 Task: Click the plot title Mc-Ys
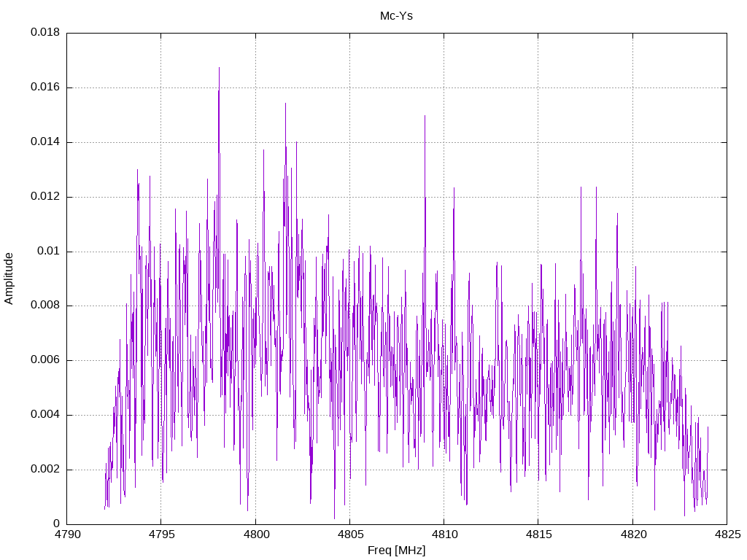click(396, 16)
